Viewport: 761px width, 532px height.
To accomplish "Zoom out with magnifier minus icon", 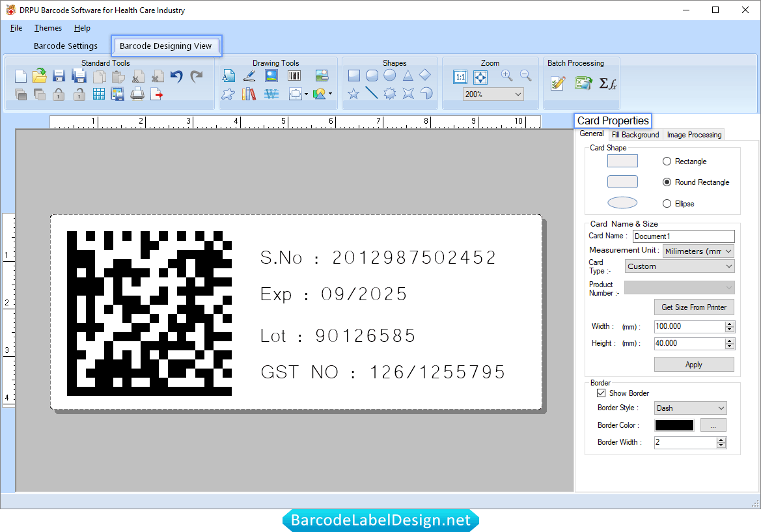I will point(526,76).
